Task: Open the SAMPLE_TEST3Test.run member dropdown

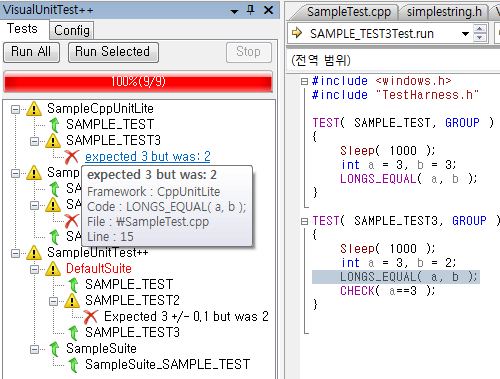Action: [465, 34]
